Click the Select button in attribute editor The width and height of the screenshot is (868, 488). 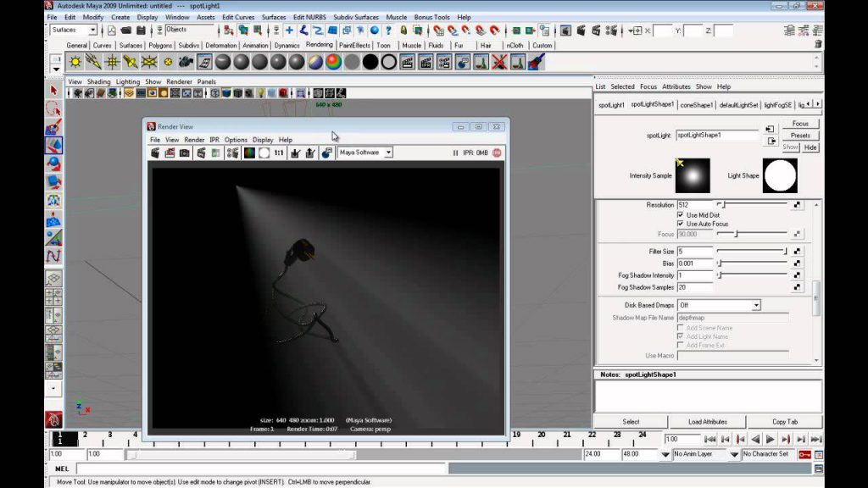(x=631, y=422)
